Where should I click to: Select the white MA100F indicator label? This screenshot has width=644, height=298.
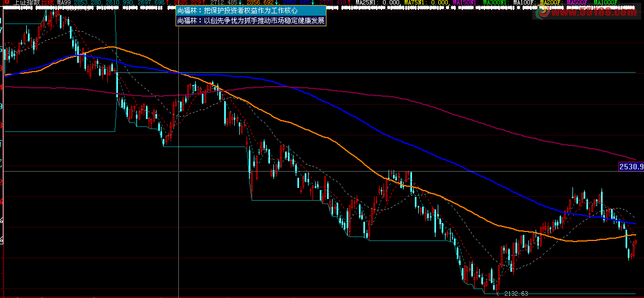(x=524, y=2)
